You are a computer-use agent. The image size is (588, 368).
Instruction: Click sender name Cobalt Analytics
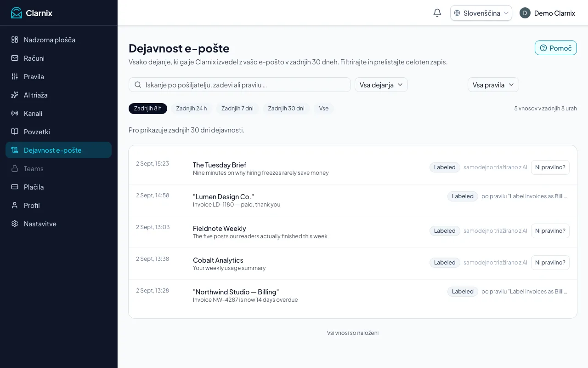click(x=218, y=260)
